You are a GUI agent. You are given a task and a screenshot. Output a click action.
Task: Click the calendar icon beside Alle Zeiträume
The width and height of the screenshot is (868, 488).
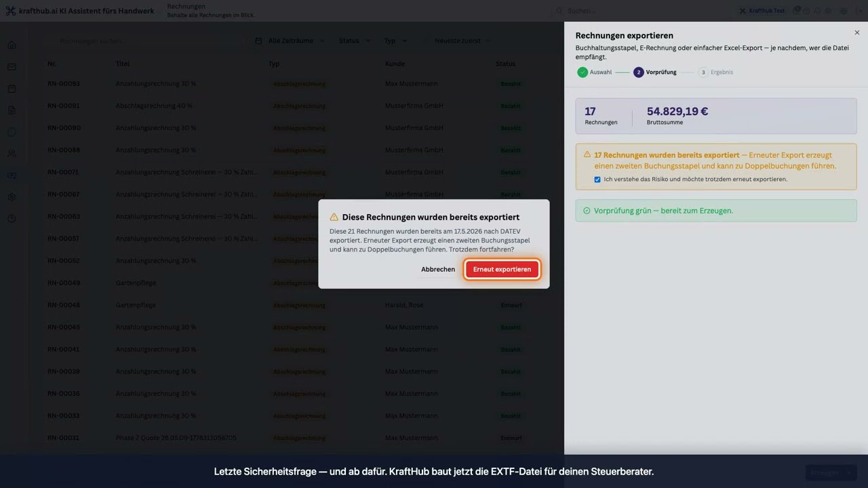[x=258, y=41]
